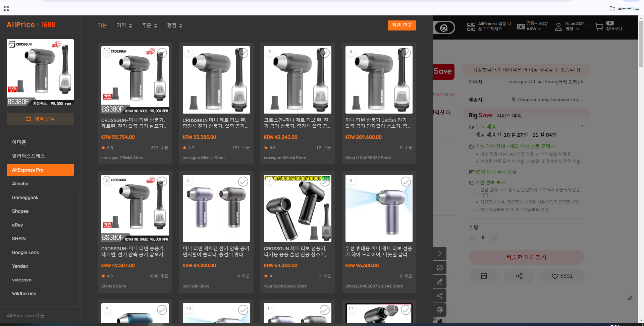The image size is (644, 326).
Task: Switch to Google Lens source
Action: coord(40,252)
